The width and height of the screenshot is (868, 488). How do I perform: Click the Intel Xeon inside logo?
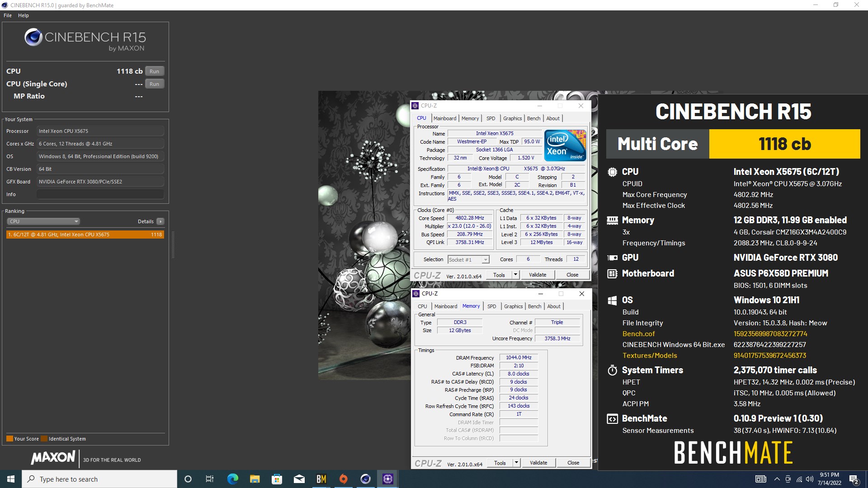tap(565, 145)
